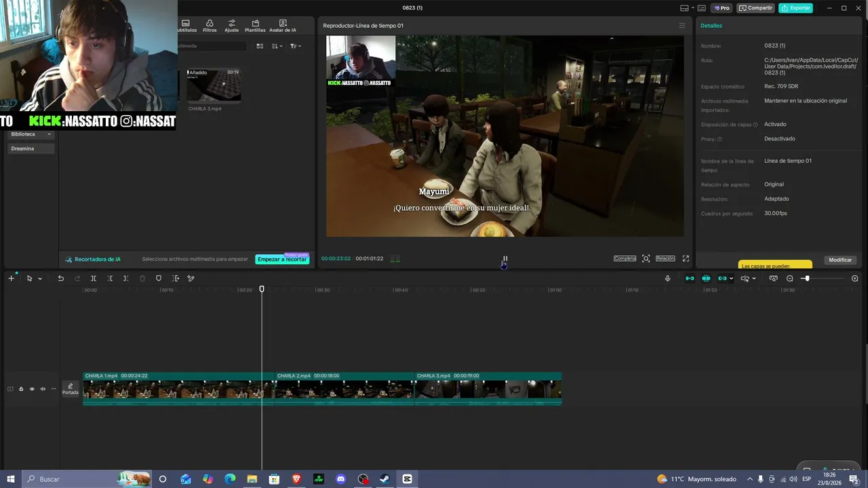Open the layout switcher dropdown
Screen dimensions: 868x488
[x=687, y=8]
